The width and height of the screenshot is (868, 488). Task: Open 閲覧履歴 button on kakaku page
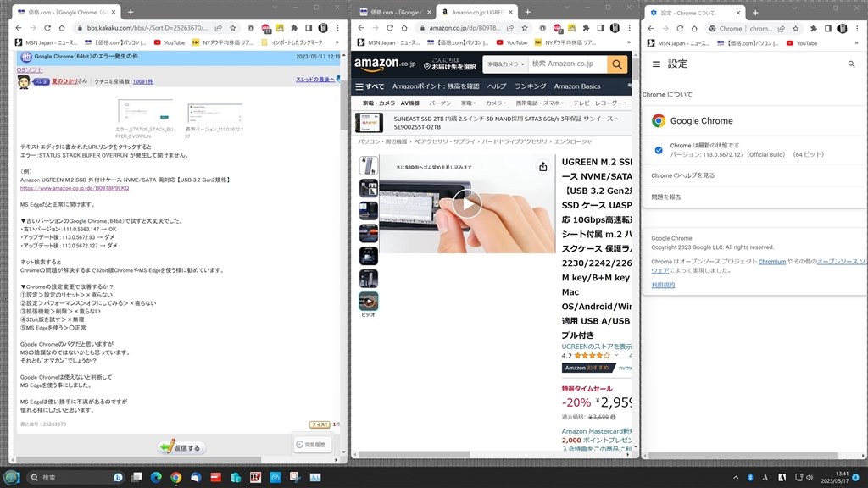(x=311, y=444)
